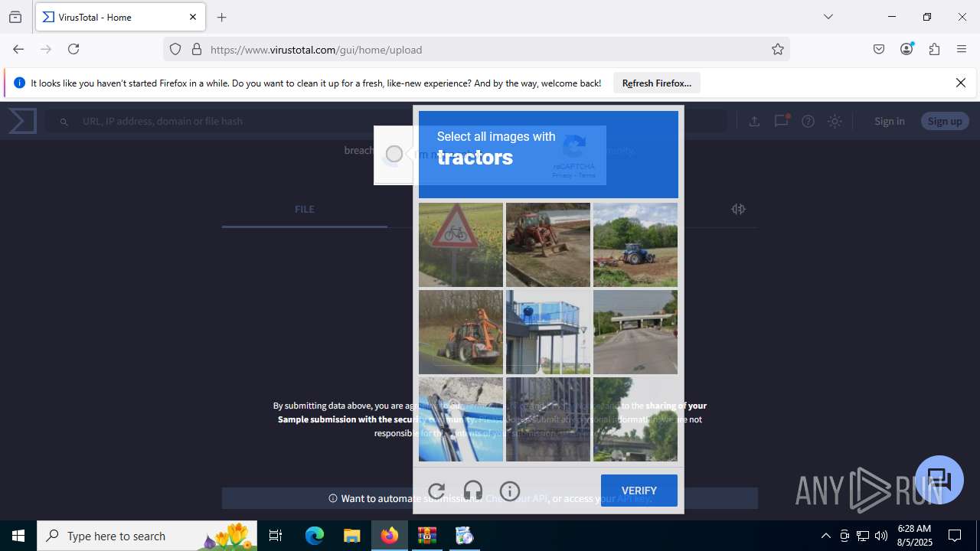Select the orange tractor on roadside tile
This screenshot has width=980, height=551.
click(x=461, y=332)
